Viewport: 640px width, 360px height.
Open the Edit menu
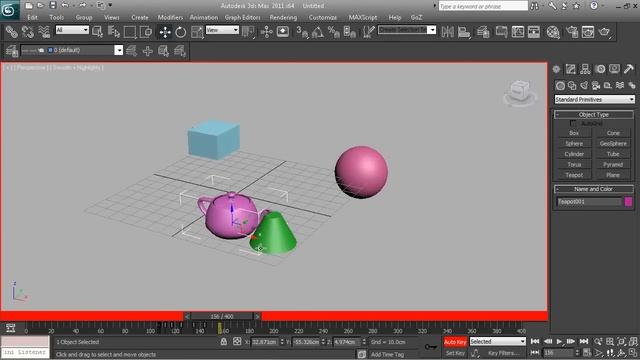click(x=32, y=18)
